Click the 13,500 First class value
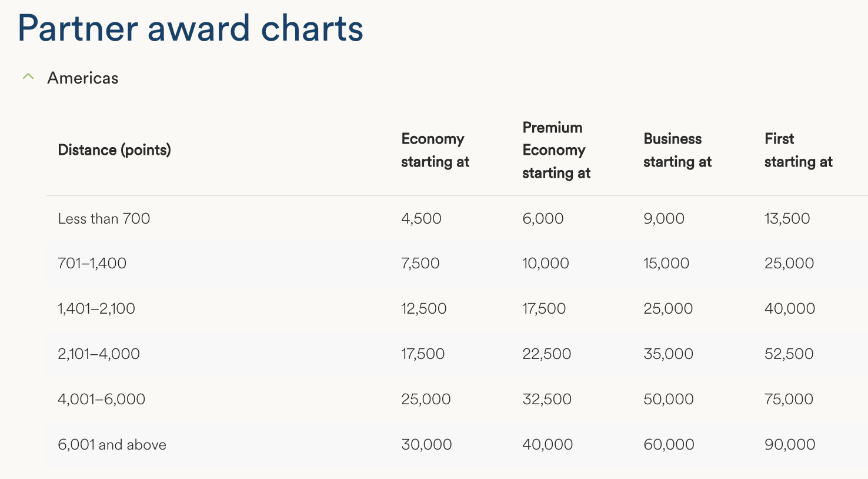 click(x=787, y=219)
